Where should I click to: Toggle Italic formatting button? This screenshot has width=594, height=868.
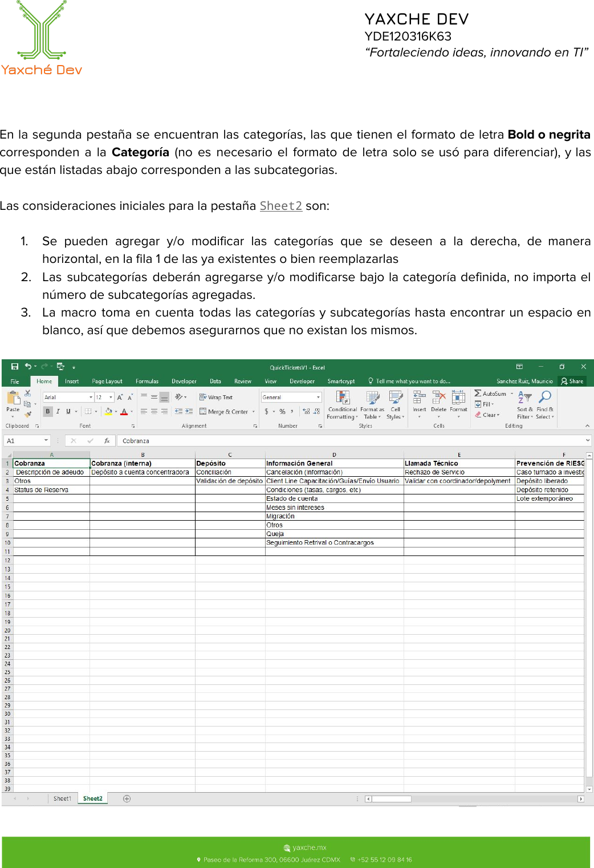[58, 411]
